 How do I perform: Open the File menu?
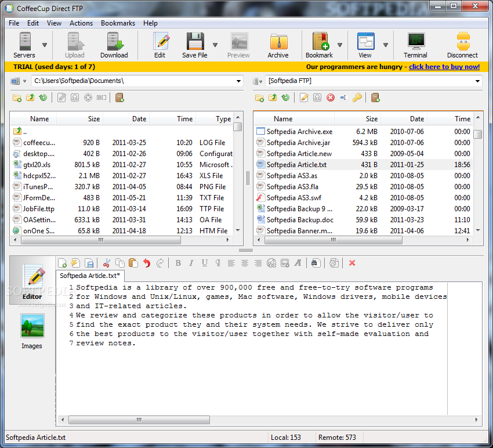coord(14,23)
